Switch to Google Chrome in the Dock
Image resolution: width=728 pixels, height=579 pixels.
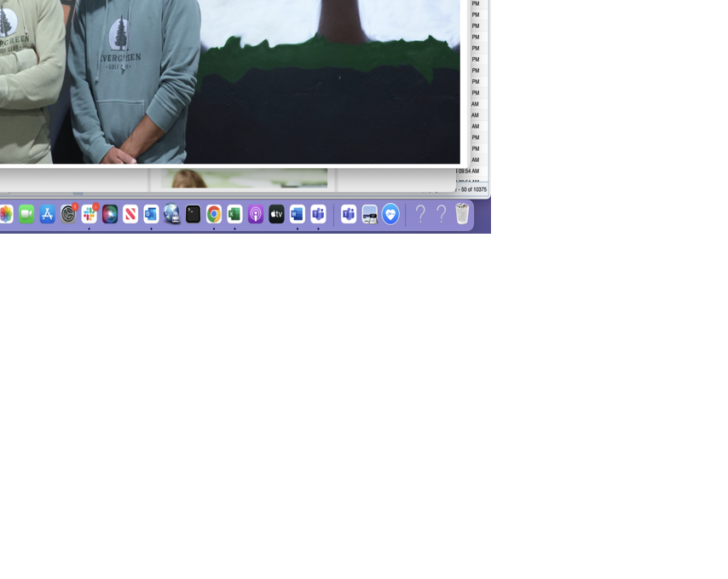[214, 215]
